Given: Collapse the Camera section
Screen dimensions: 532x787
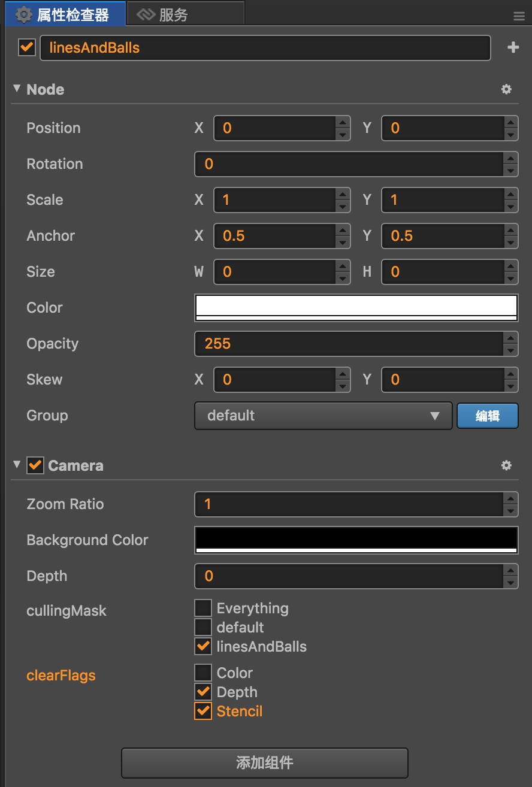Looking at the screenshot, I should point(17,465).
